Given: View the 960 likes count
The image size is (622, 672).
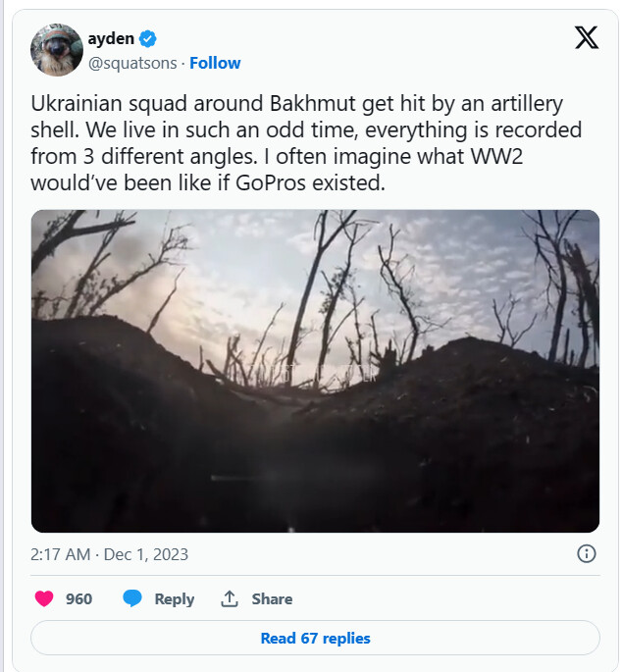Looking at the screenshot, I should pyautogui.click(x=78, y=598).
